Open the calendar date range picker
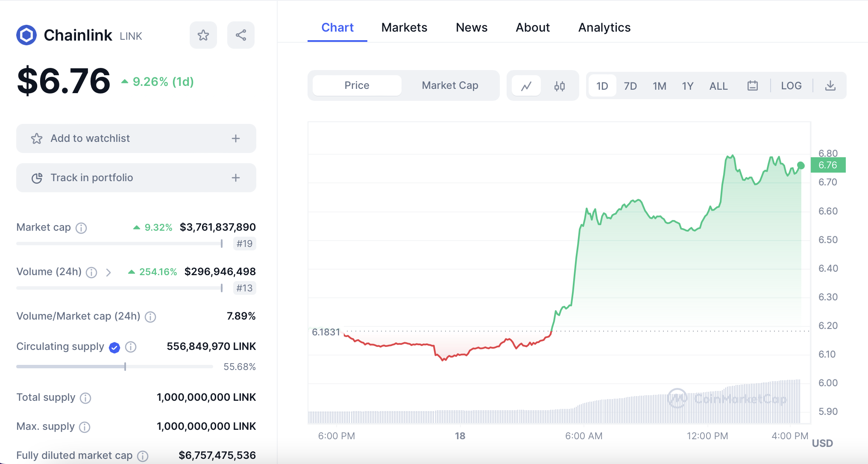 753,86
